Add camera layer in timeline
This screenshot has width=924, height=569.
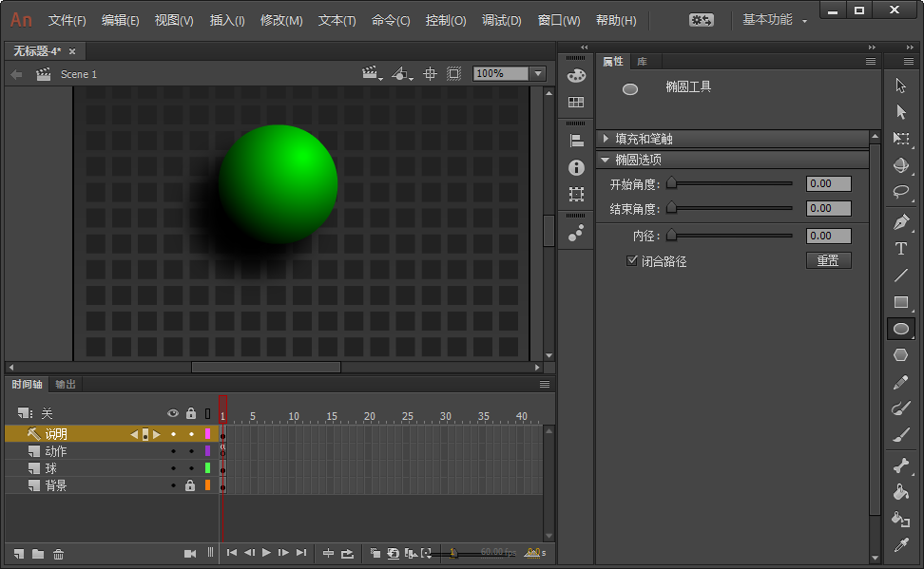190,554
